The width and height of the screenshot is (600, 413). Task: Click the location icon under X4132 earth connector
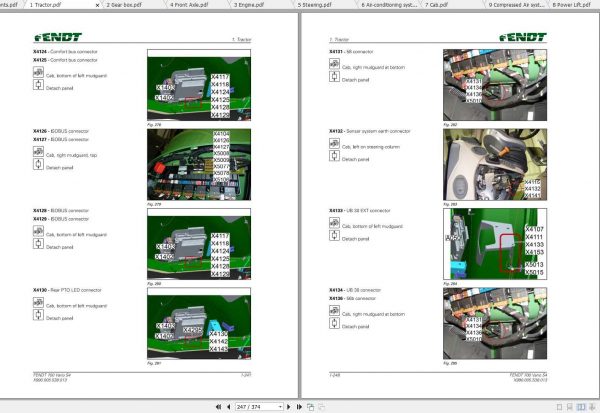coord(334,143)
